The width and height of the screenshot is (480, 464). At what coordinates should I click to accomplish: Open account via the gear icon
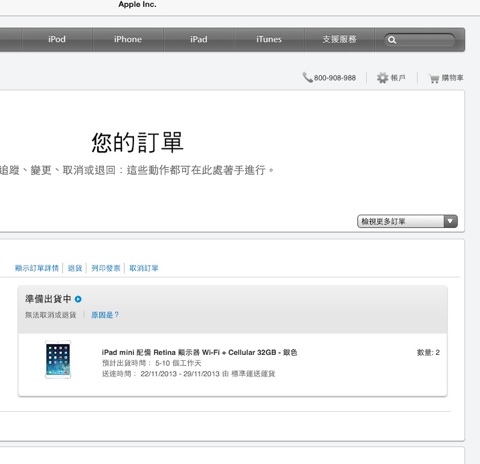pyautogui.click(x=382, y=78)
